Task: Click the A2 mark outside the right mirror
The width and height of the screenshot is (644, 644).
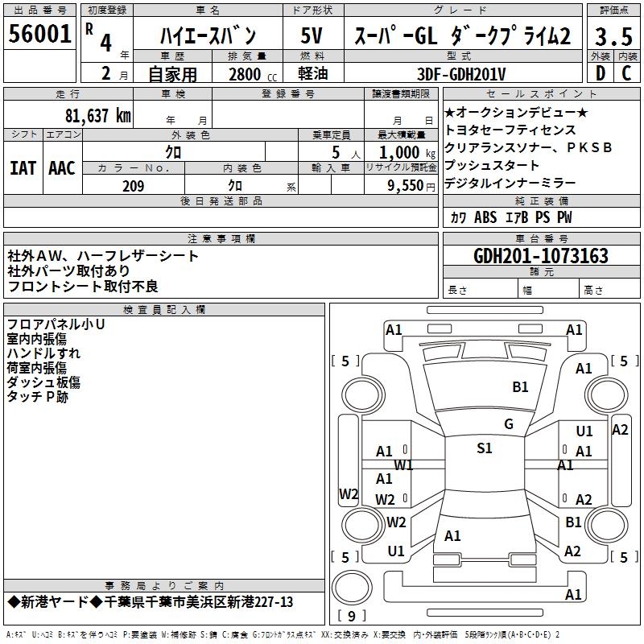Action: pyautogui.click(x=620, y=429)
